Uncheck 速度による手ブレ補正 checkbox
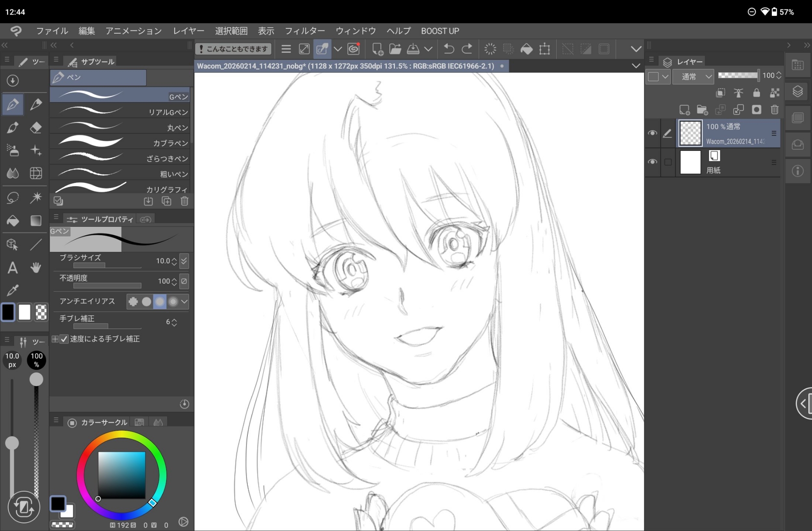The width and height of the screenshot is (812, 531). (x=64, y=339)
